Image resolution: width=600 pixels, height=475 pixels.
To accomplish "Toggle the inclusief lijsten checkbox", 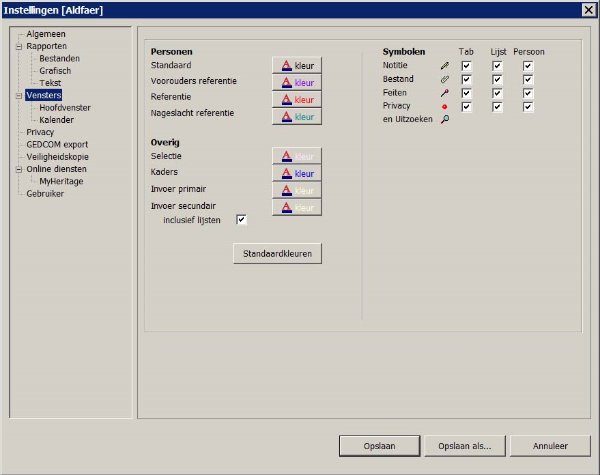I will (x=241, y=220).
